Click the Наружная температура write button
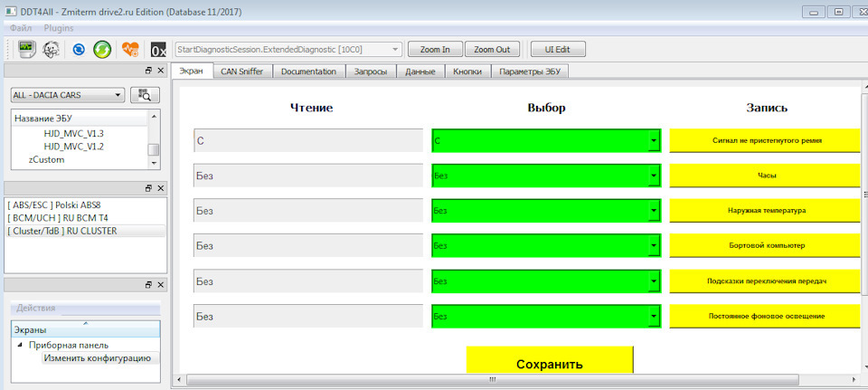 pos(766,211)
